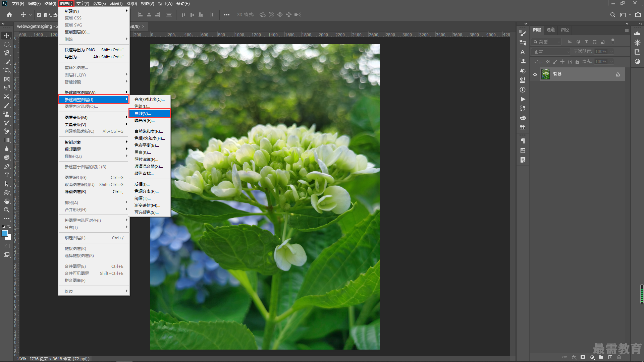Choose 色阶(L)... adjustment
This screenshot has width=644, height=362.
150,106
